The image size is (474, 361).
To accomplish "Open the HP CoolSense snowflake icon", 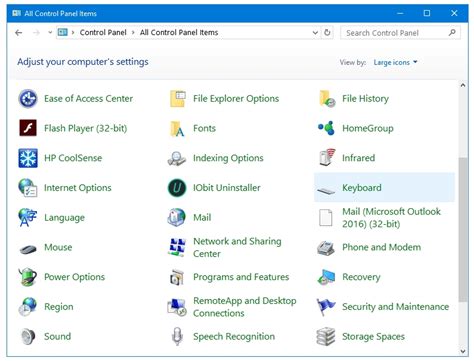I will click(28, 158).
